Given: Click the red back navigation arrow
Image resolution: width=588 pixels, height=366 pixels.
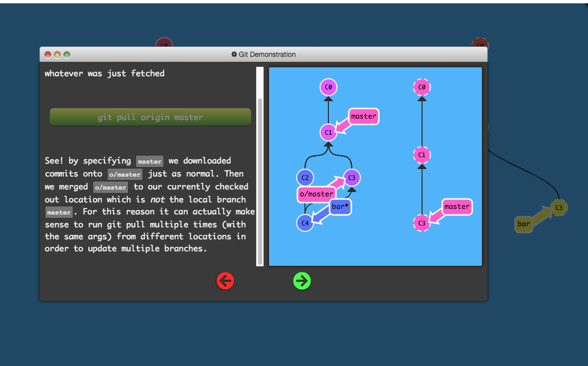Looking at the screenshot, I should tap(225, 281).
